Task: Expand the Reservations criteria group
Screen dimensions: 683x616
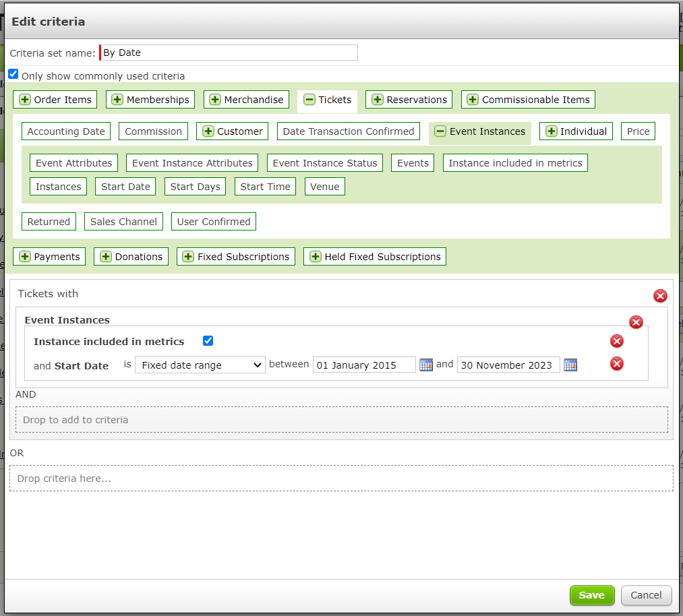Action: coord(409,99)
